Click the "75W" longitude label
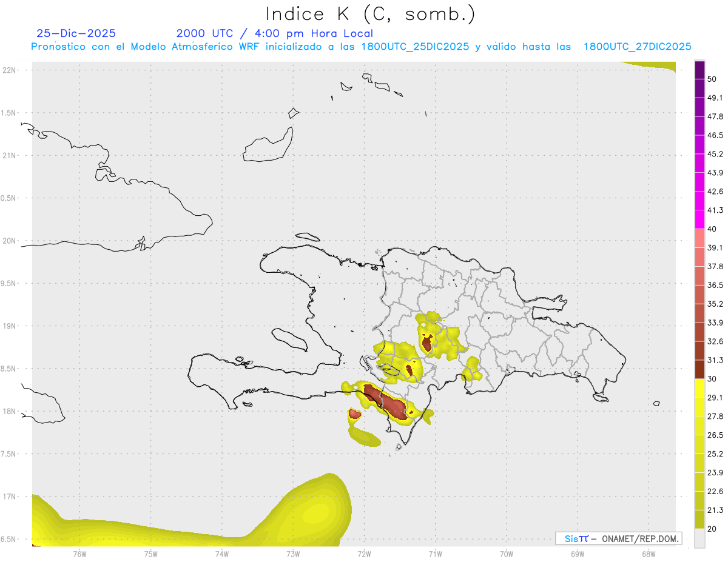Image resolution: width=728 pixels, height=562 pixels. click(x=150, y=554)
